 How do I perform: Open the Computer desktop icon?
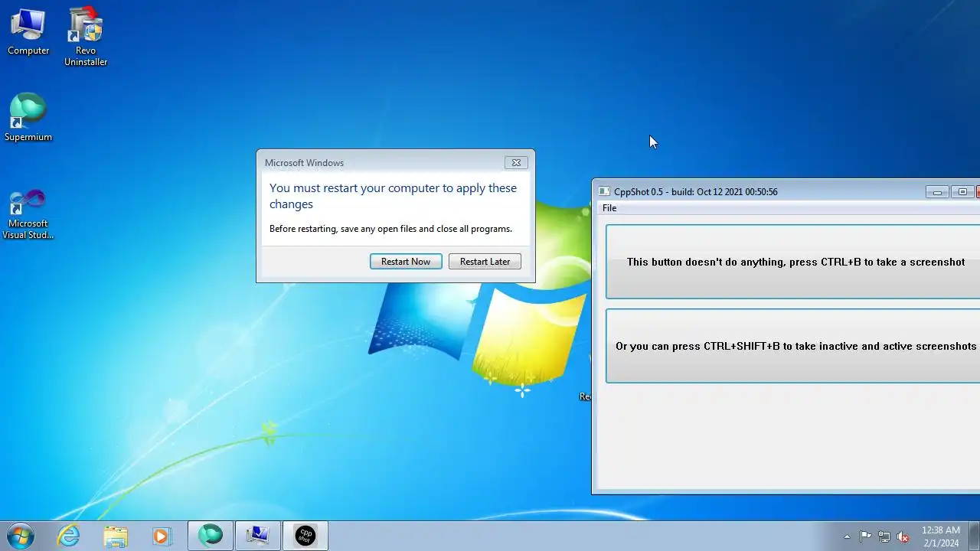[x=28, y=31]
